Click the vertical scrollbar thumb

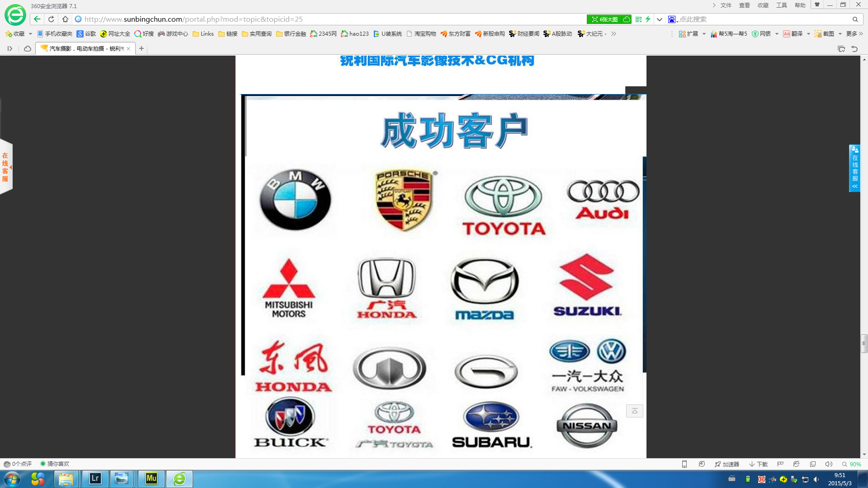coord(864,343)
